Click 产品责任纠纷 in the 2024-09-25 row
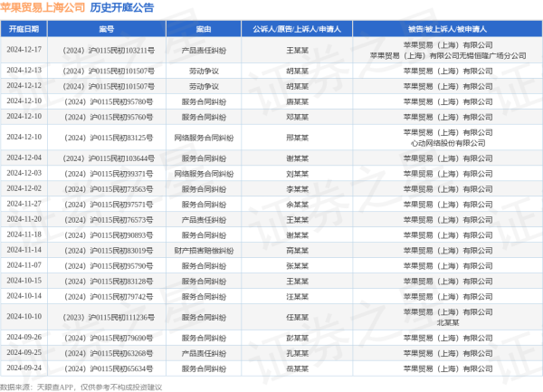 click(204, 353)
